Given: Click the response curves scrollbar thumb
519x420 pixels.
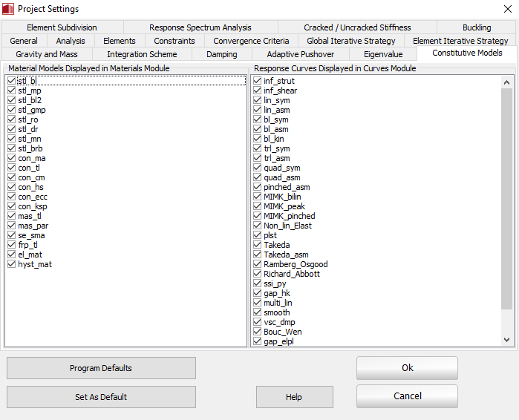Looking at the screenshot, I should click(507, 199).
